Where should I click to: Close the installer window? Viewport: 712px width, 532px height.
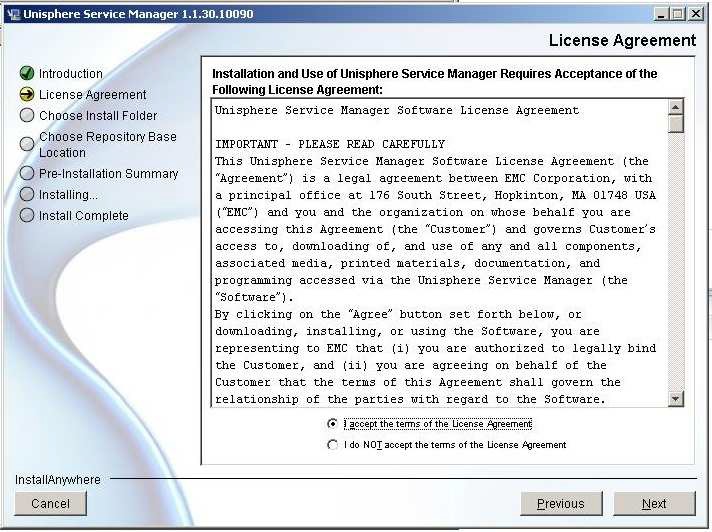pos(695,14)
